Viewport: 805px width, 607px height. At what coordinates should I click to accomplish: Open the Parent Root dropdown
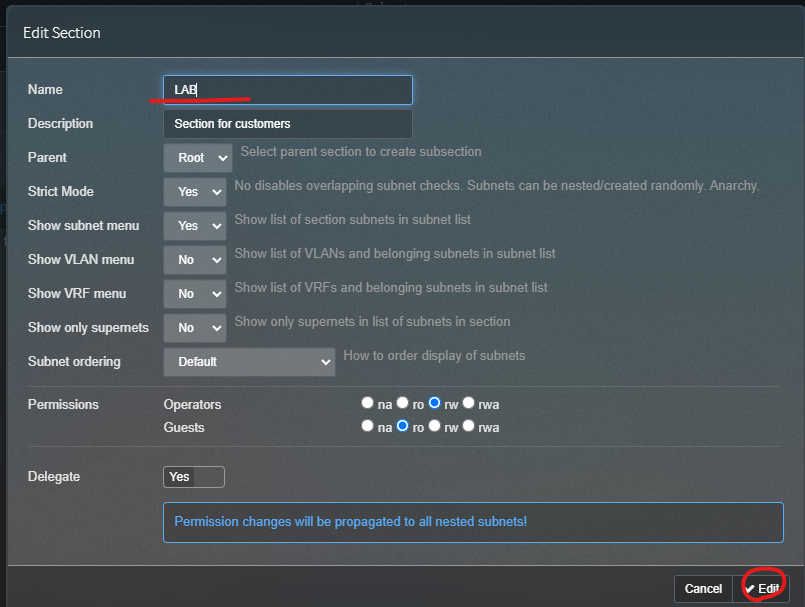[x=198, y=158]
